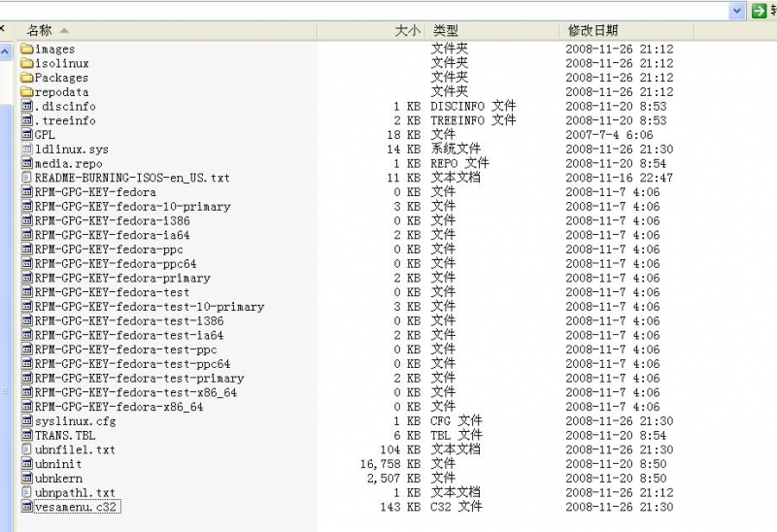This screenshot has width=777, height=532.
Task: Click the images folder icon
Action: (x=27, y=49)
